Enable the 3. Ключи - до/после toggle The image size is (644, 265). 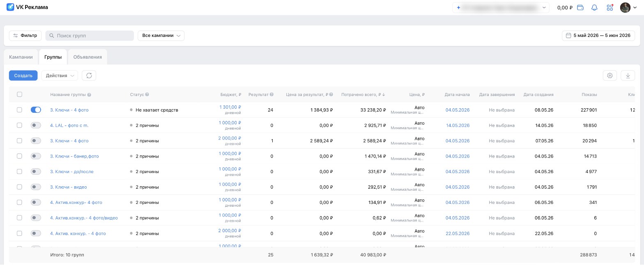tap(36, 171)
